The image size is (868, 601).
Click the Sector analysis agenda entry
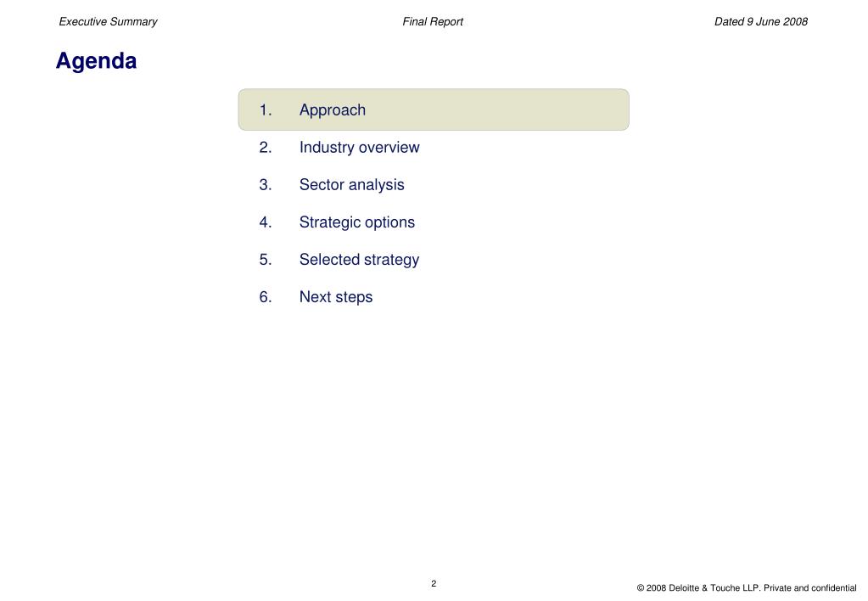point(351,184)
